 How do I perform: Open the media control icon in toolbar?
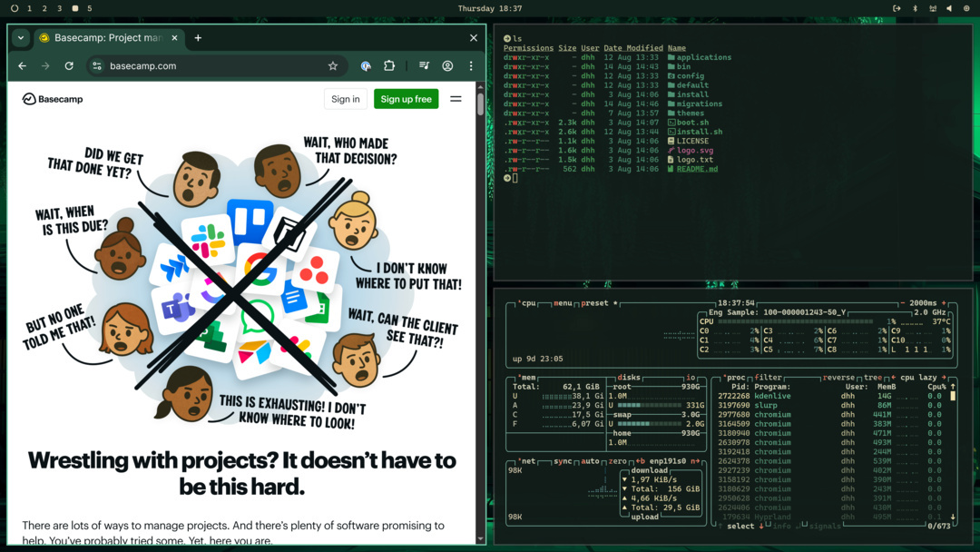pos(425,65)
